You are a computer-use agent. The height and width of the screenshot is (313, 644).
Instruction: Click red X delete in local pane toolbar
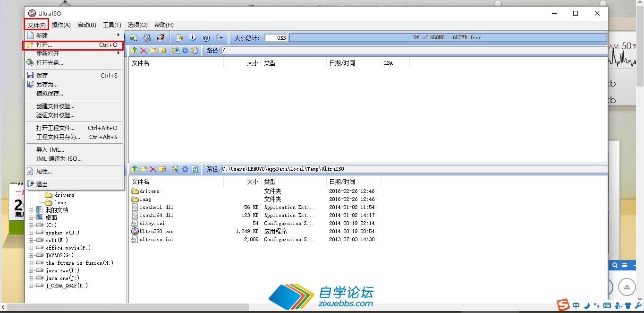pyautogui.click(x=153, y=169)
